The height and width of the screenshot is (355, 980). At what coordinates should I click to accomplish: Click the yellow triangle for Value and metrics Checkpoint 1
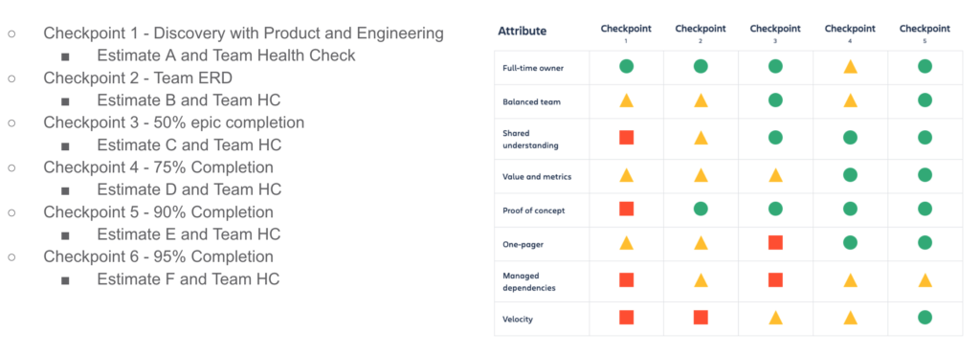click(x=626, y=175)
